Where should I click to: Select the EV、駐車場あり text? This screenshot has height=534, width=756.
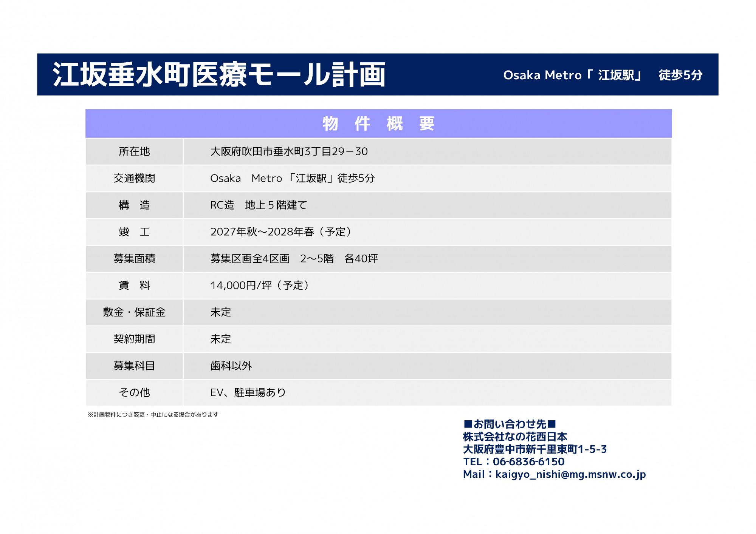[248, 393]
